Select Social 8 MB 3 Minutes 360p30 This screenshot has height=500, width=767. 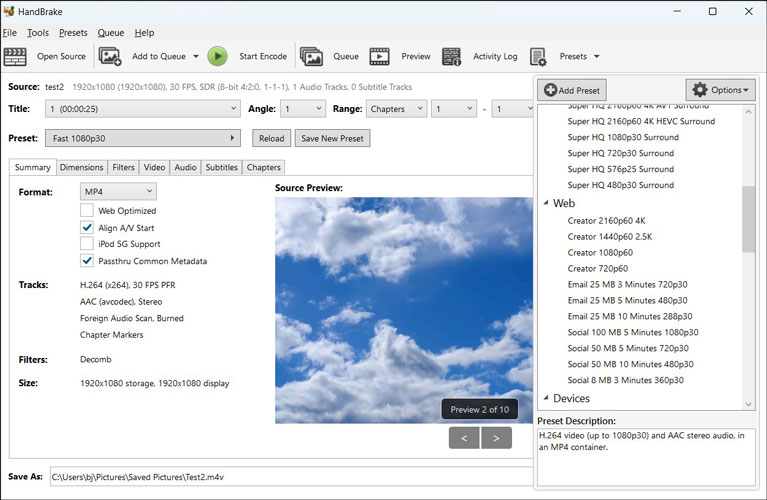tap(625, 380)
